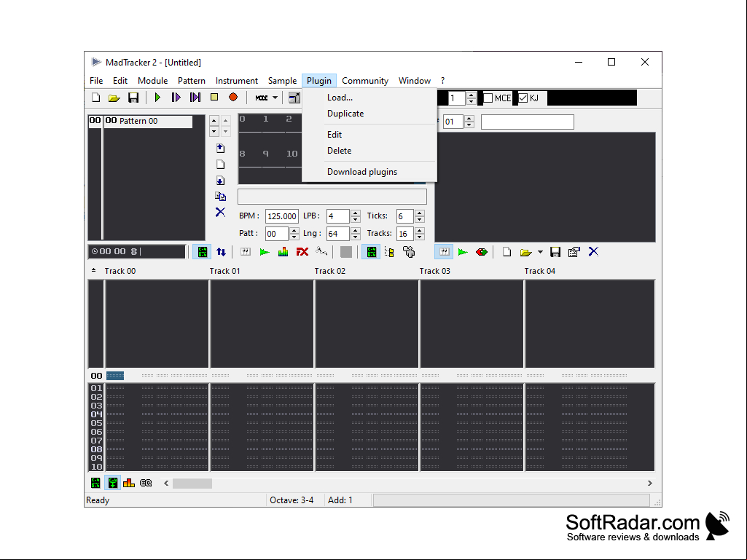Start playback with the green Play triangle
The width and height of the screenshot is (747, 560).
pyautogui.click(x=157, y=98)
